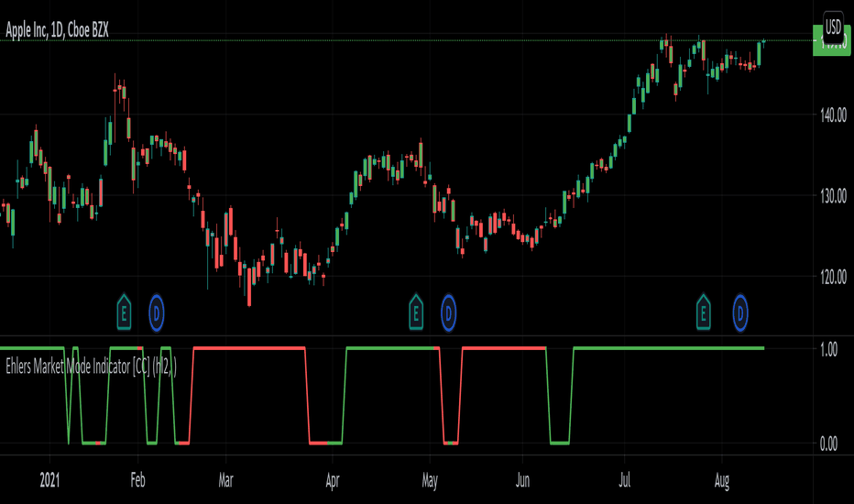Click the Jul time axis label
The width and height of the screenshot is (854, 504).
point(624,480)
